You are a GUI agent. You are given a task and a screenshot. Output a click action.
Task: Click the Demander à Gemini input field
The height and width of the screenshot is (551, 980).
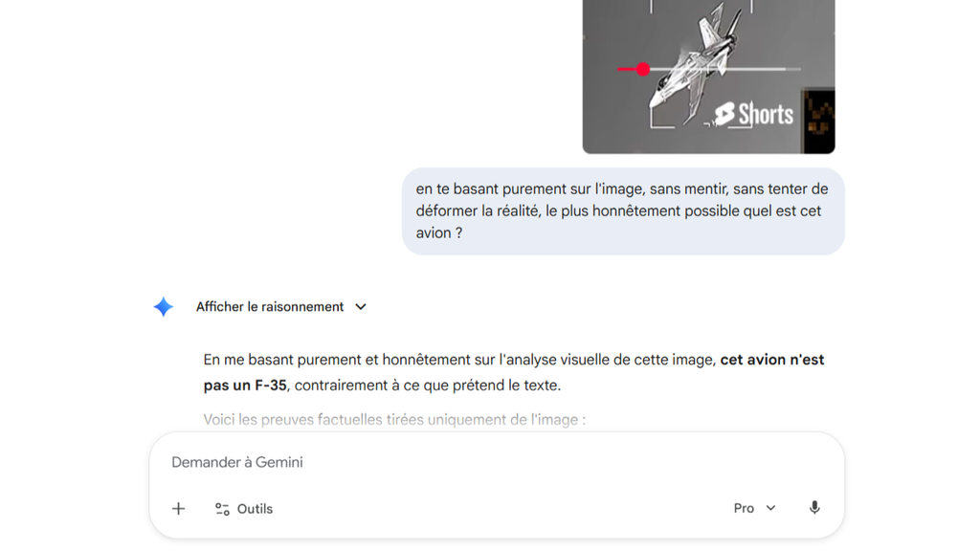(x=497, y=462)
